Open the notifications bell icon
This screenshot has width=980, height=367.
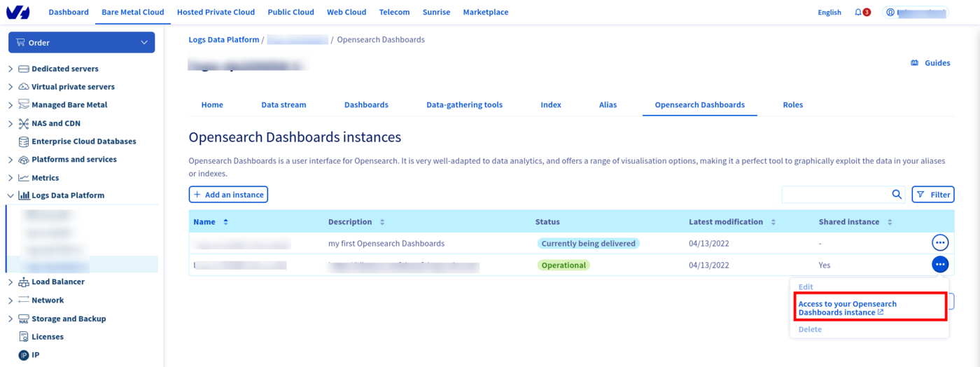858,12
